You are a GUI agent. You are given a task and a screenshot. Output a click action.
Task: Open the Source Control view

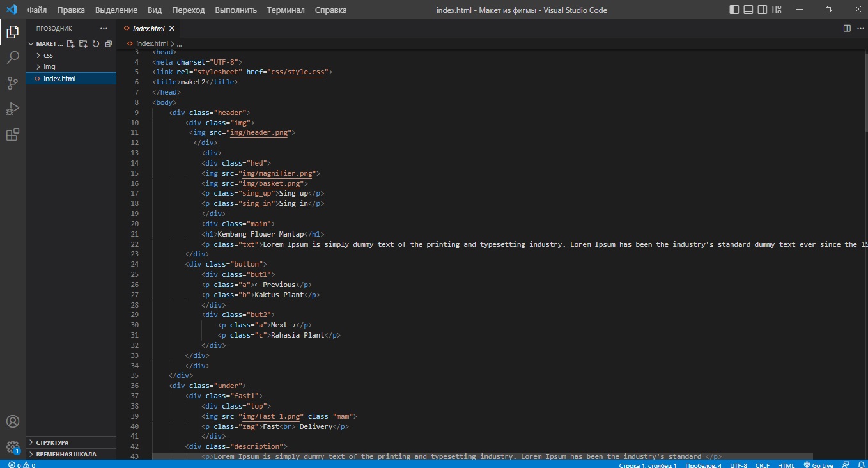click(13, 83)
